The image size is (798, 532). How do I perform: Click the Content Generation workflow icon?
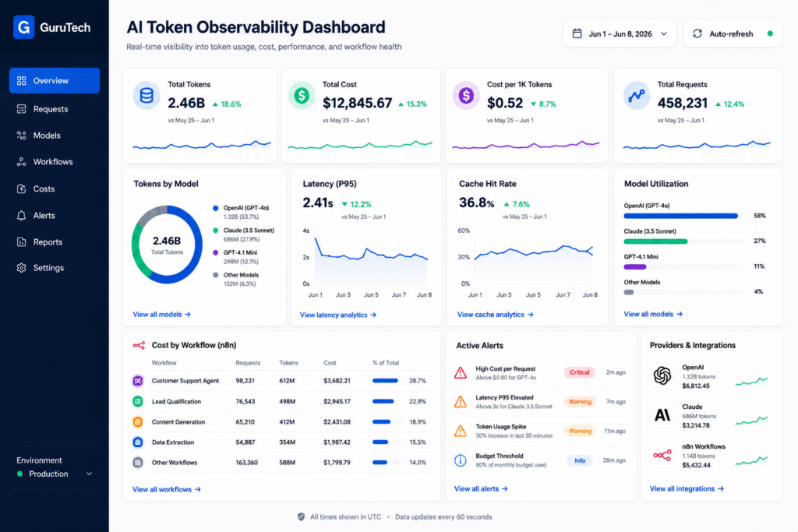pyautogui.click(x=138, y=421)
